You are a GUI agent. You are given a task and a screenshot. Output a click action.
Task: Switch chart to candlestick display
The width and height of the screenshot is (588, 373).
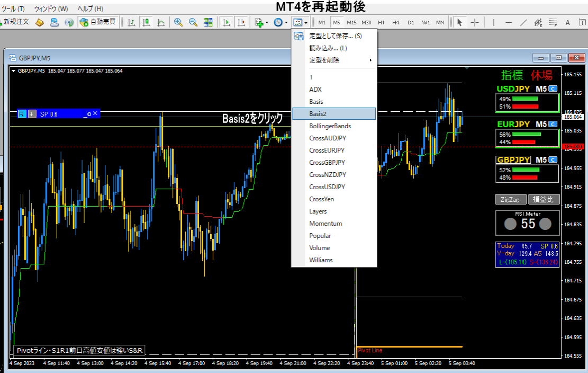click(x=146, y=22)
